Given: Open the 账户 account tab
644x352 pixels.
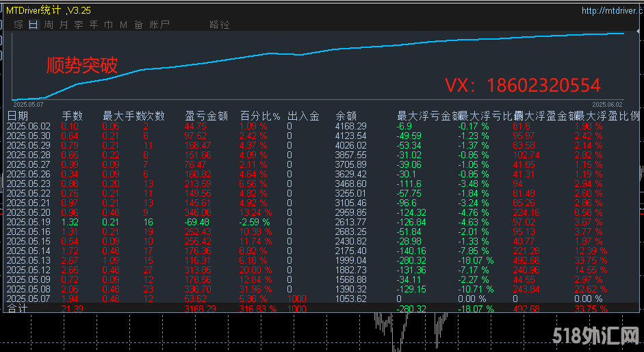Looking at the screenshot, I should (x=159, y=25).
